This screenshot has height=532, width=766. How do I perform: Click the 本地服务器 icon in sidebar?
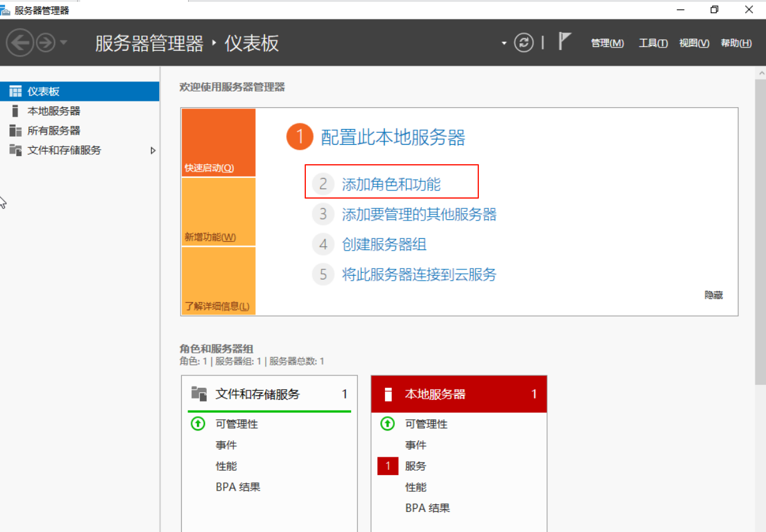tap(15, 111)
